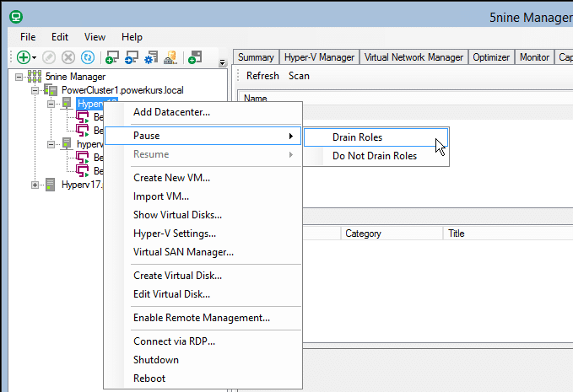Click the Title column header
This screenshot has width=573, height=392.
(508, 234)
